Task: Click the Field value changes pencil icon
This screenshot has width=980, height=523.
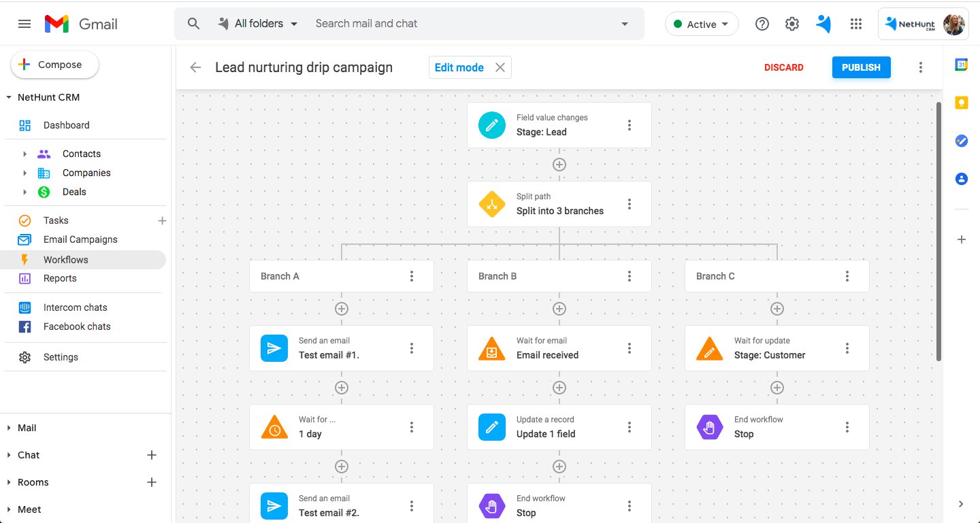Action: (492, 125)
